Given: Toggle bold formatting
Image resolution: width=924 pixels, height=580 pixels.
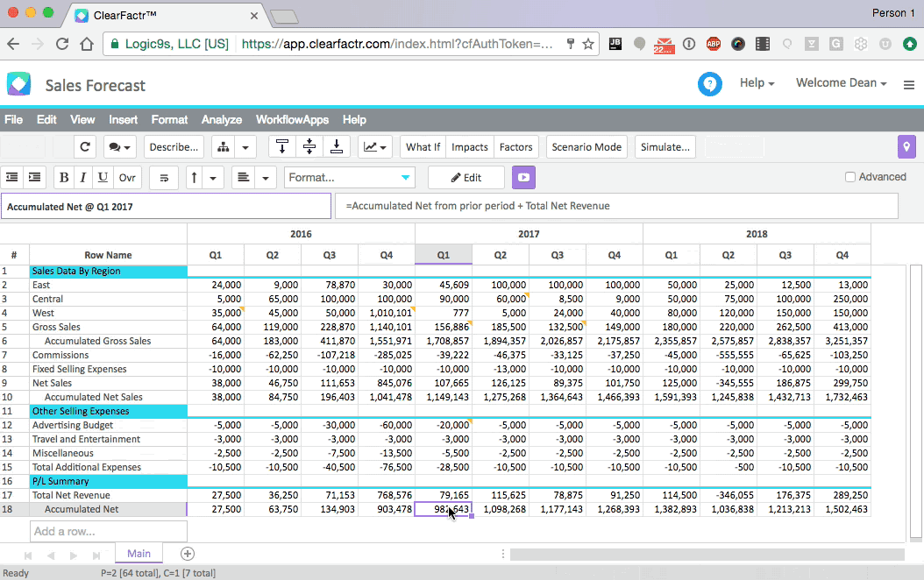Looking at the screenshot, I should click(x=64, y=177).
